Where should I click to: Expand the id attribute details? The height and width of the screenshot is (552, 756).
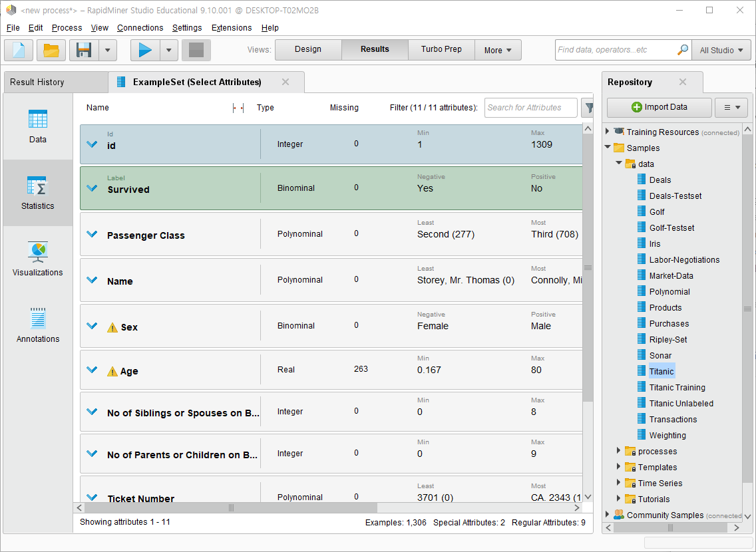(92, 144)
